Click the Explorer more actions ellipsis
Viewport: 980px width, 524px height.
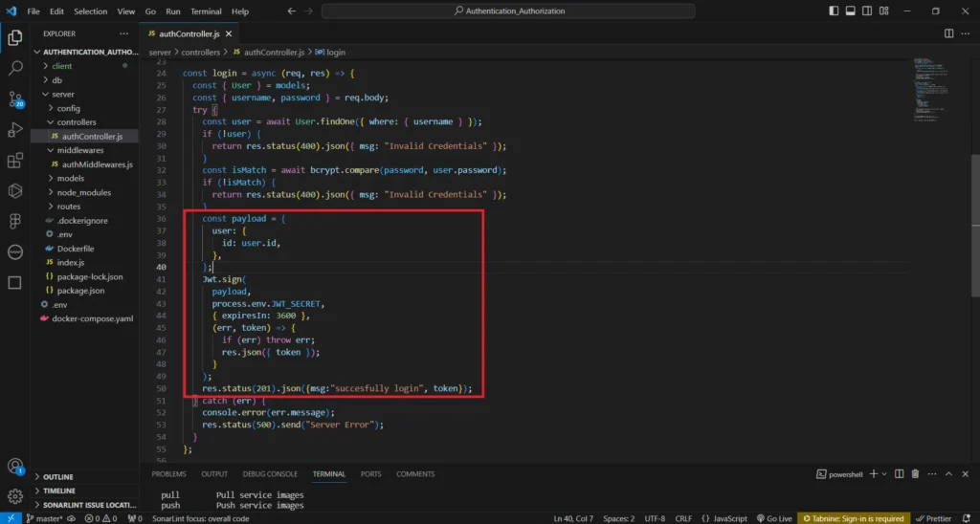pos(123,33)
